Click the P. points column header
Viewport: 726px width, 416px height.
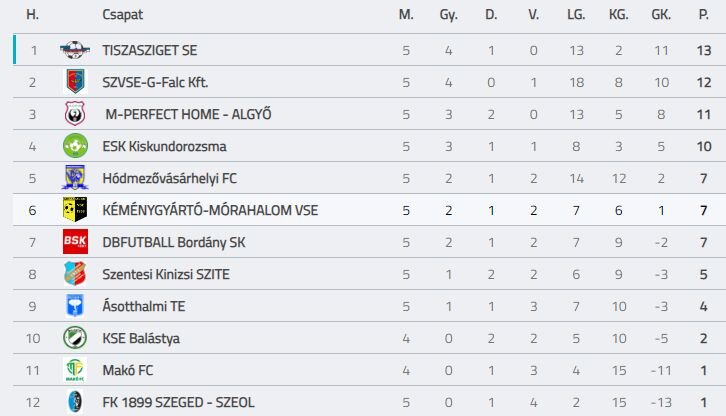(703, 15)
